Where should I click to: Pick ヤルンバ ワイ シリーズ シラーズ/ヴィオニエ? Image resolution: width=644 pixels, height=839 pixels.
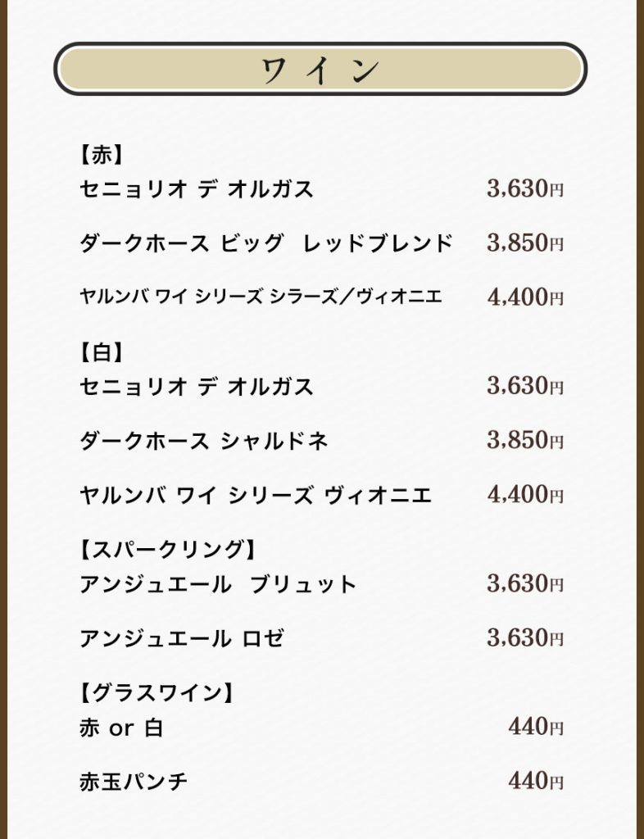261,297
